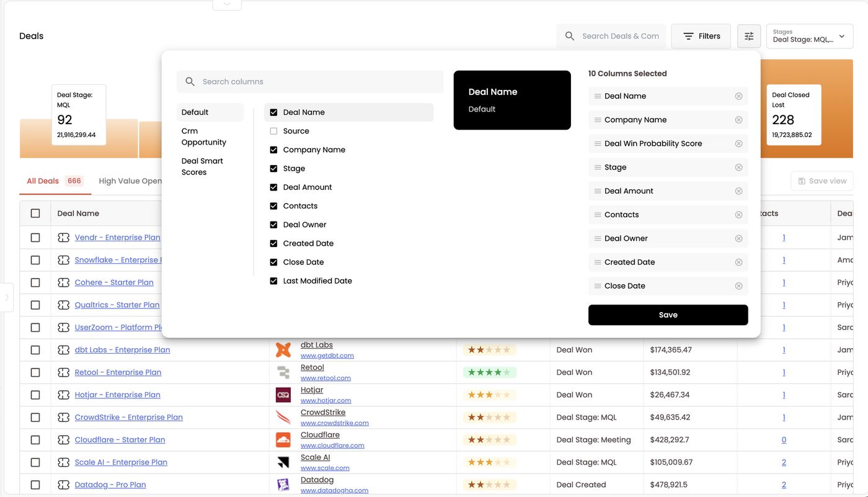The image size is (868, 497).
Task: Open the Retool - Enterprise Plan deal
Action: tap(118, 372)
